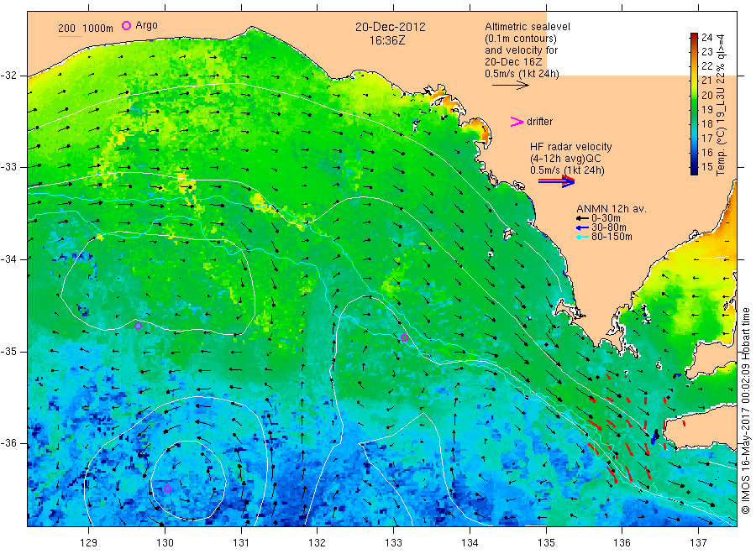Click latitude axis label -34
Viewport: 756px width, 554px height.
coord(8,259)
